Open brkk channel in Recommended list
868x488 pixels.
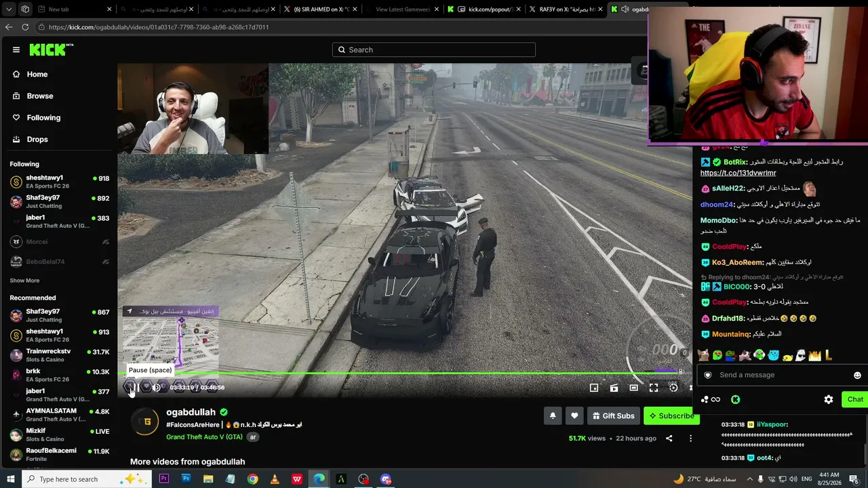pyautogui.click(x=60, y=375)
